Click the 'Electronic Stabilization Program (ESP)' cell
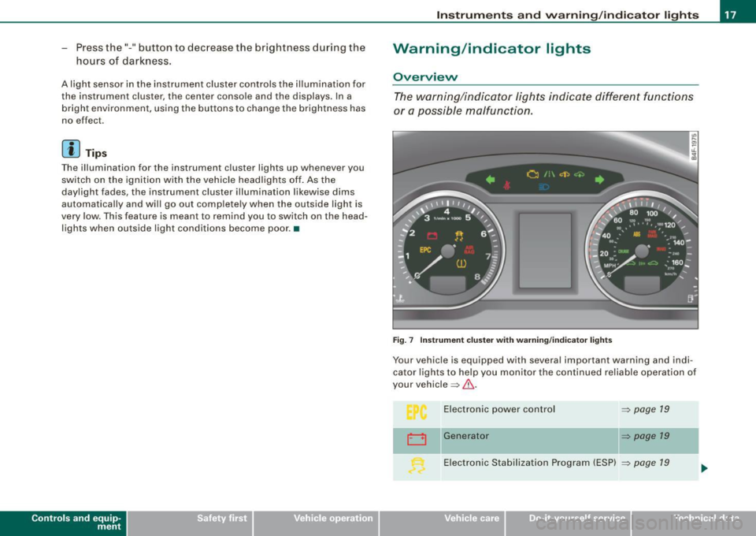The image size is (756, 536). [529, 467]
